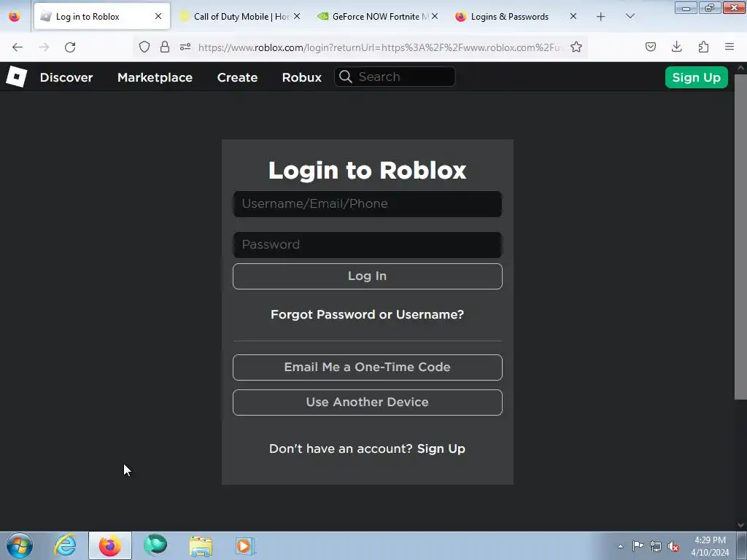
Task: Launch Internet Explorer from the taskbar
Action: [x=65, y=545]
